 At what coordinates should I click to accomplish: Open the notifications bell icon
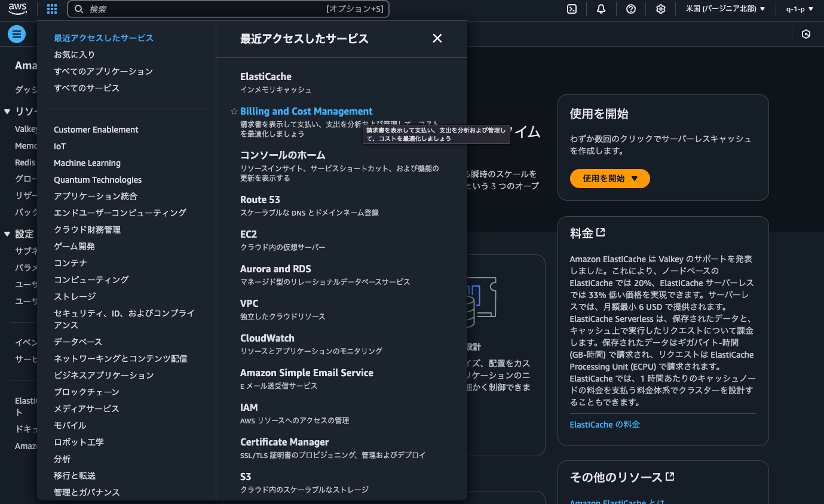click(x=601, y=9)
